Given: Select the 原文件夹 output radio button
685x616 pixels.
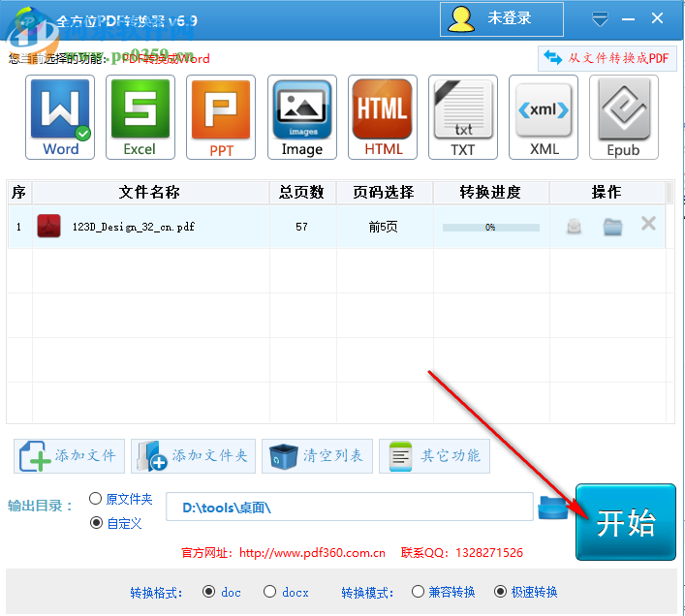Looking at the screenshot, I should (x=95, y=498).
